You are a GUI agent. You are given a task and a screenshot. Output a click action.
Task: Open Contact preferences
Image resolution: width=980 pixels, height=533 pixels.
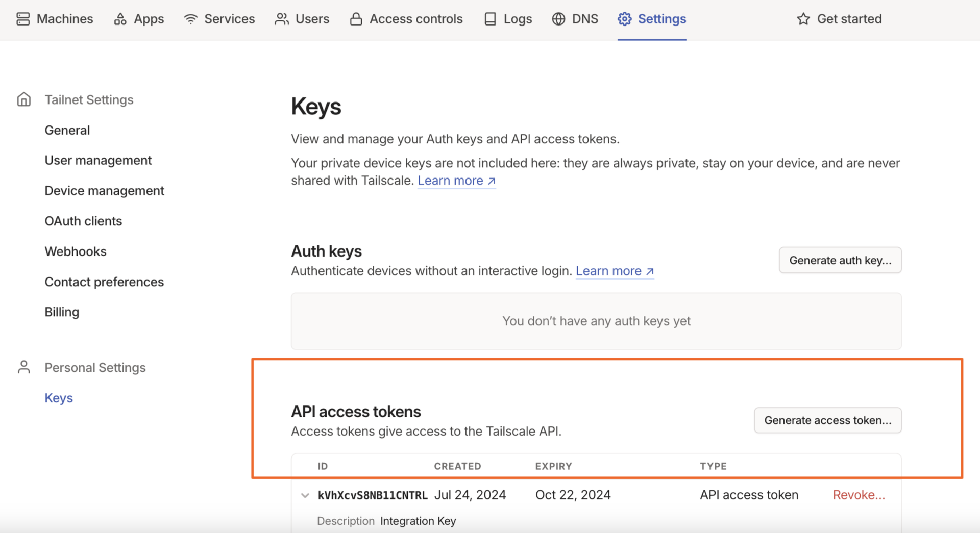click(x=104, y=282)
